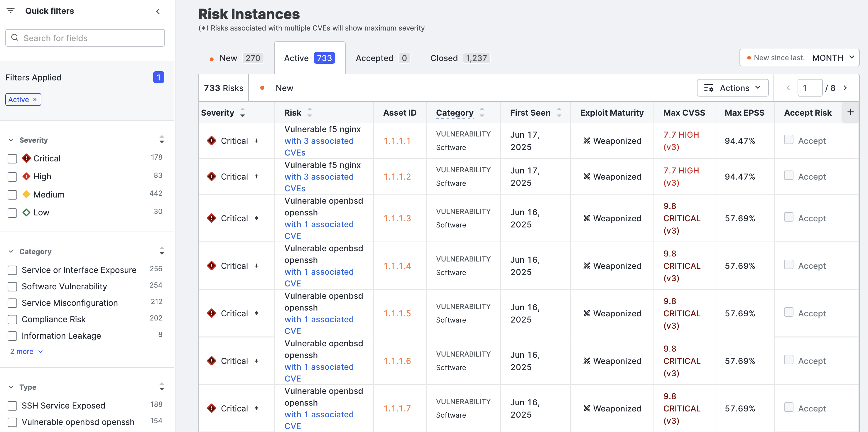This screenshot has width=868, height=432.
Task: Sort the Severity filter list
Action: [x=162, y=139]
